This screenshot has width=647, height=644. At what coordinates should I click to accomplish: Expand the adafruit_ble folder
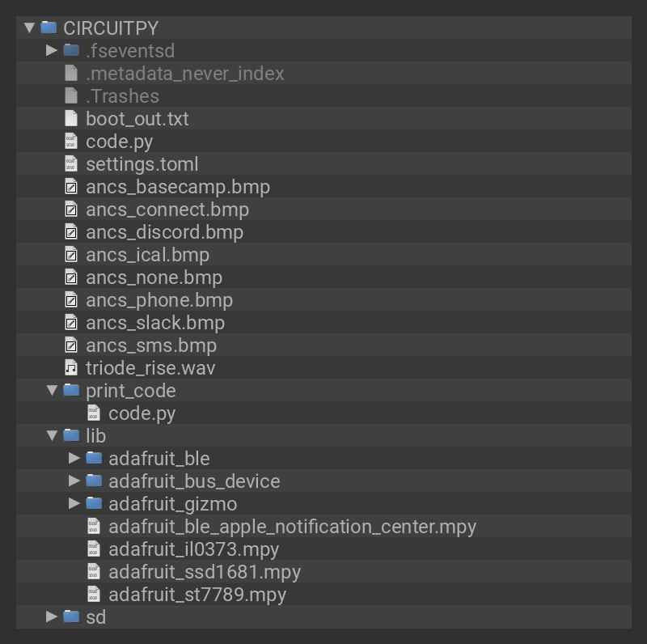click(74, 458)
